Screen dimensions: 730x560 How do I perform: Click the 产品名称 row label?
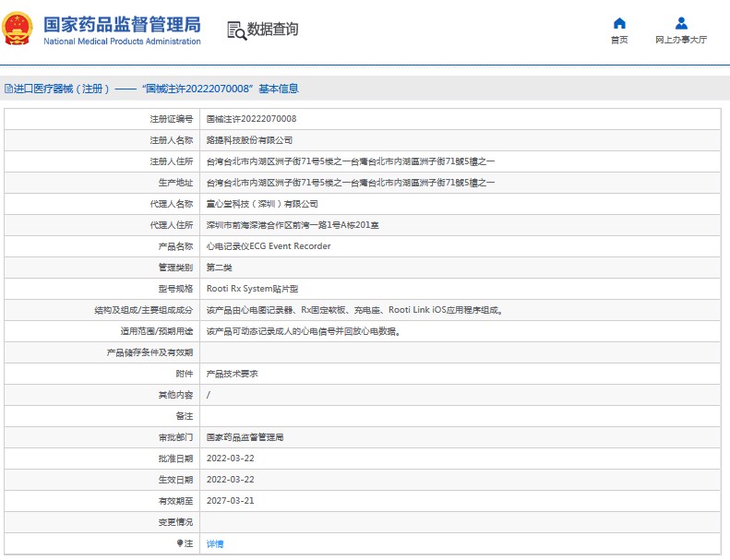point(175,246)
